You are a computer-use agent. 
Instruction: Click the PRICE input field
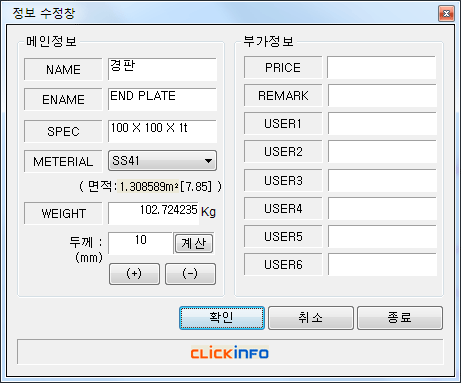point(382,67)
